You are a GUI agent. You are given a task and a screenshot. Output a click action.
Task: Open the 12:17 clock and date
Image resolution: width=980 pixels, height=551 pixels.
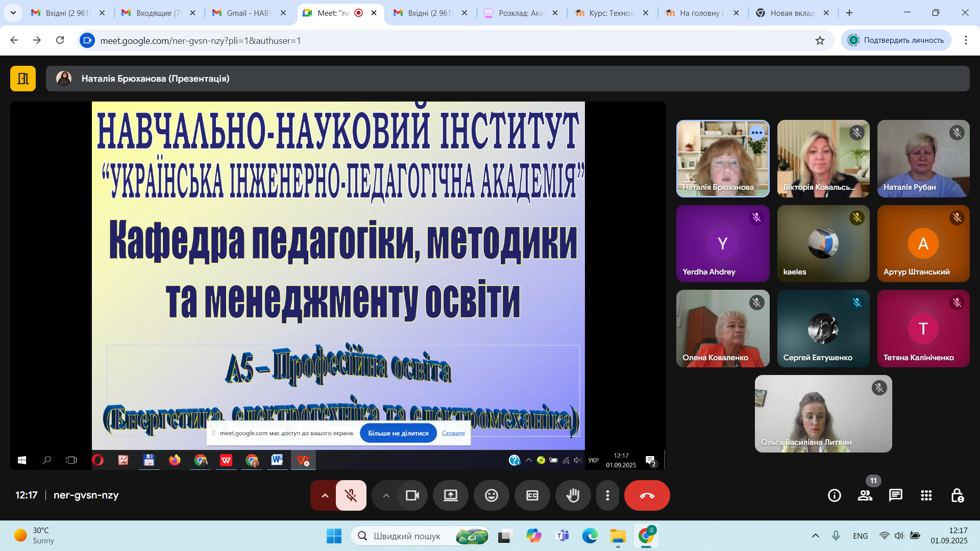click(x=949, y=536)
